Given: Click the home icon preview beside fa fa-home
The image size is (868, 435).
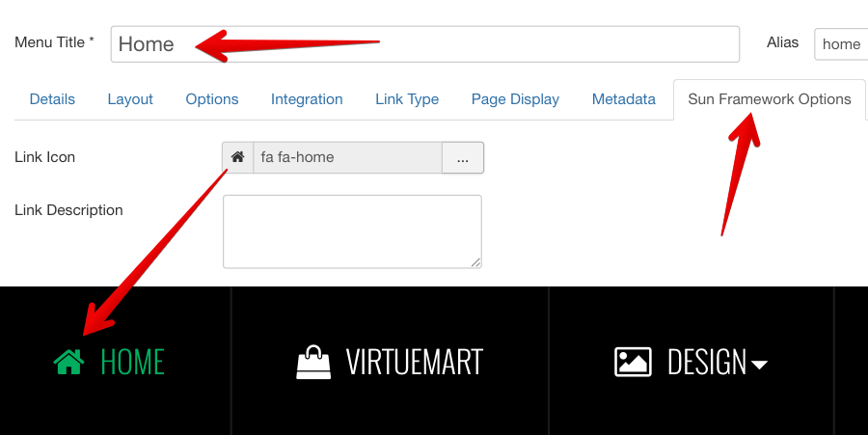Looking at the screenshot, I should [238, 157].
